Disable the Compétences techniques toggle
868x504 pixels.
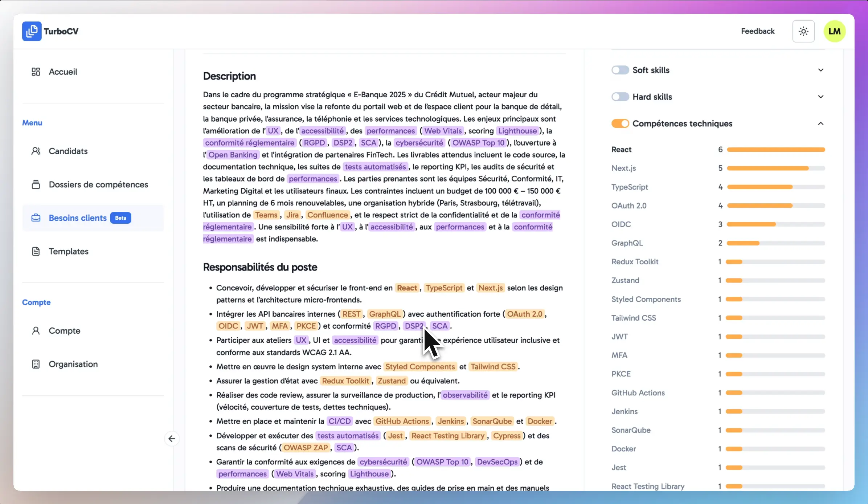click(620, 123)
